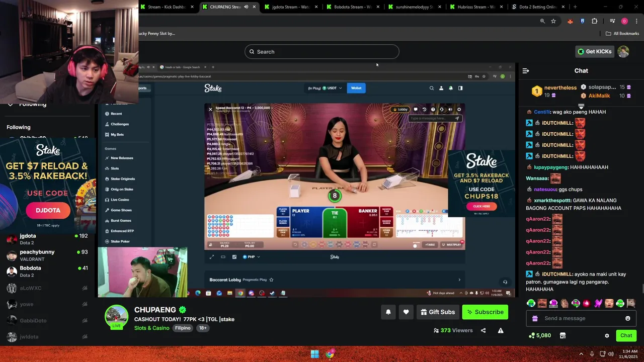Click the Filipino language tag
The width and height of the screenshot is (644, 362).
point(183,328)
